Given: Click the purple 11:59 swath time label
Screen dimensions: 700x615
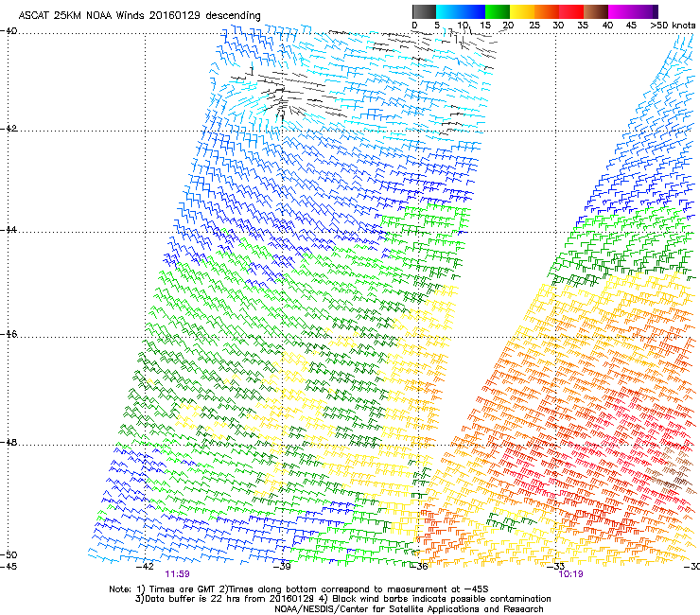Looking at the screenshot, I should click(177, 574).
